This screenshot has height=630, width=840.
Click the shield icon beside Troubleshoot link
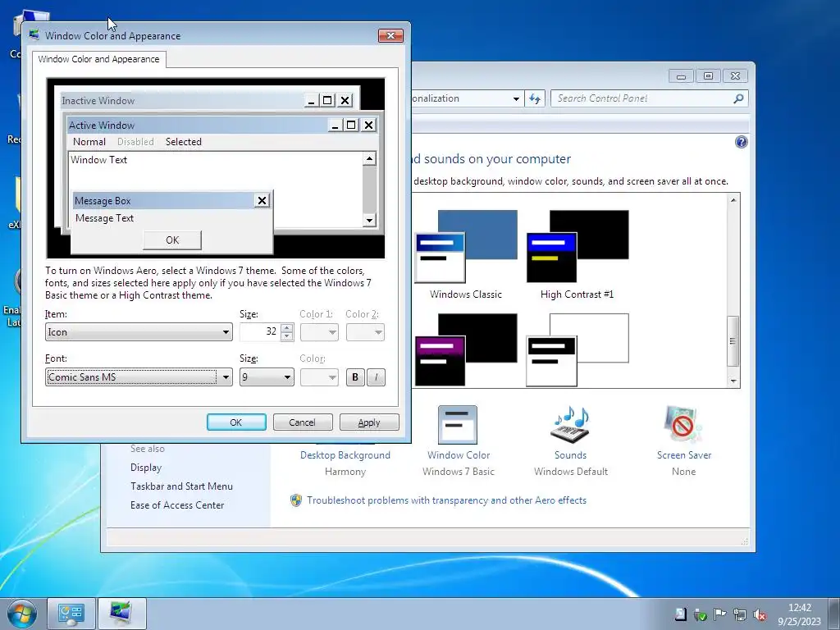tap(295, 500)
